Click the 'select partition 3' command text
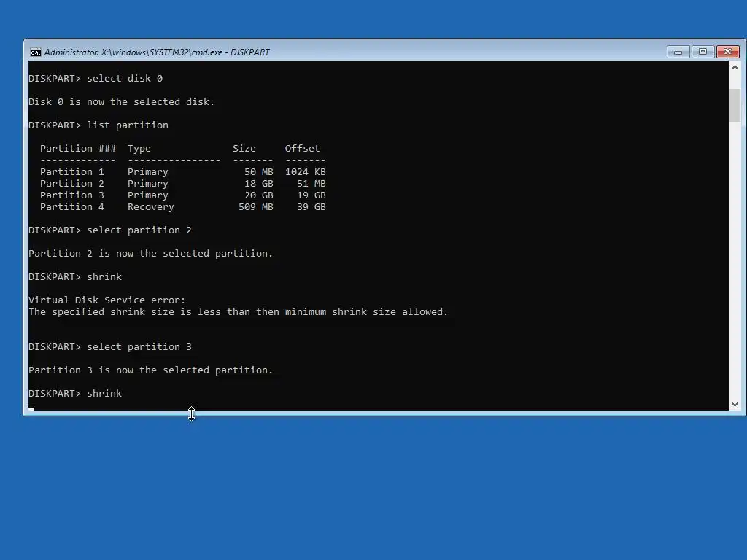This screenshot has width=747, height=560. [139, 346]
